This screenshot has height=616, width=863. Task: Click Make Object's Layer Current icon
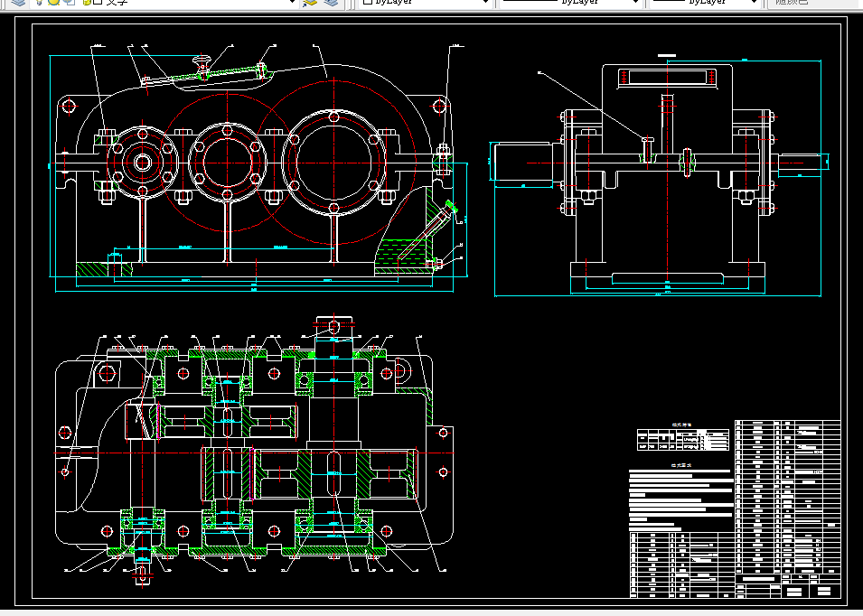tap(310, 2)
